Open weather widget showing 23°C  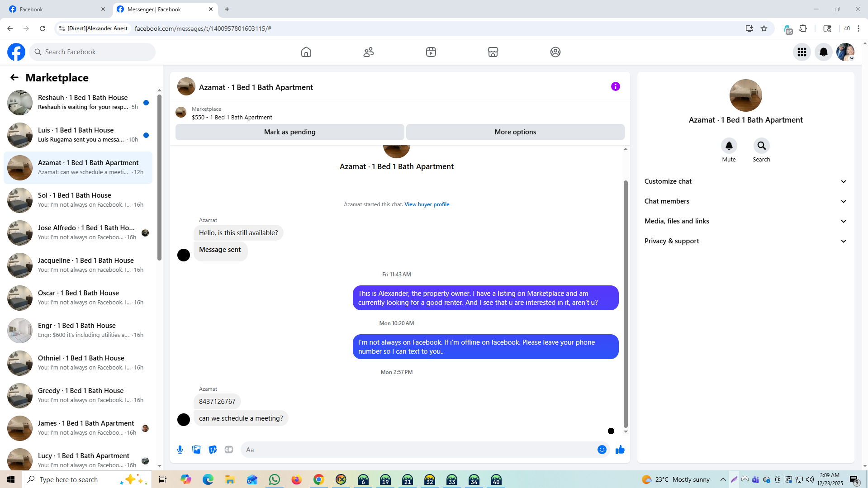(x=676, y=479)
